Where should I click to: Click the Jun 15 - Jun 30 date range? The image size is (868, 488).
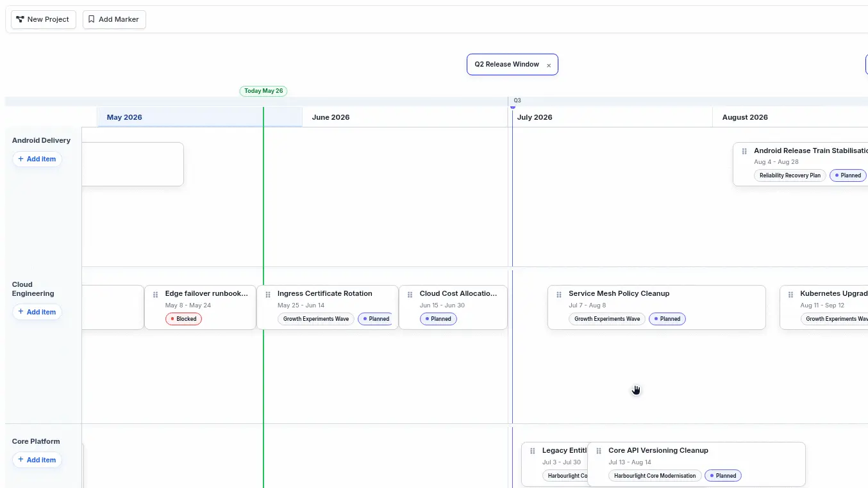click(x=442, y=305)
